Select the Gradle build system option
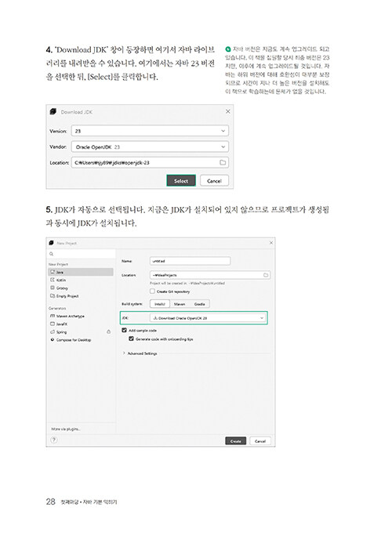 click(x=199, y=304)
